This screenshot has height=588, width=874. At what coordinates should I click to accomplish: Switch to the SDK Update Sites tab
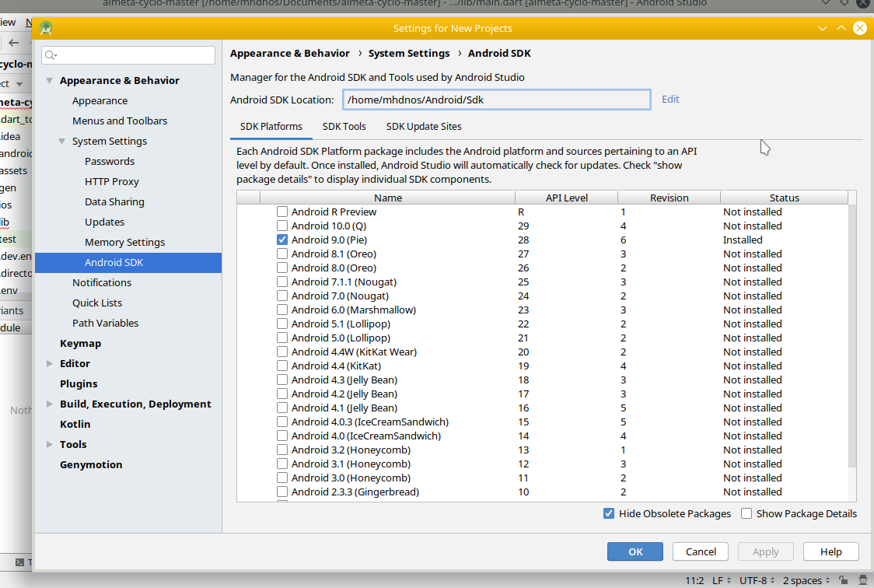tap(424, 127)
